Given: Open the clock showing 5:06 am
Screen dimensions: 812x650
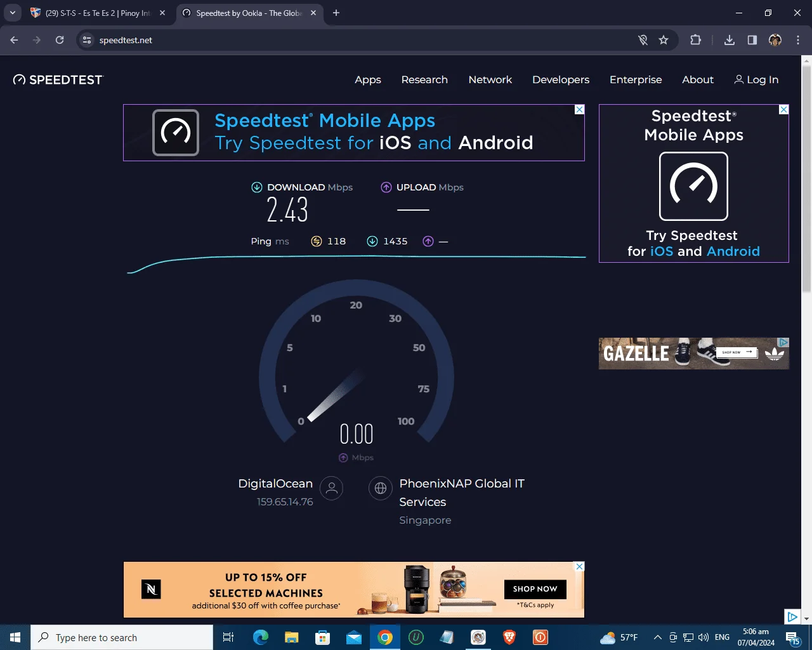Looking at the screenshot, I should pyautogui.click(x=756, y=637).
